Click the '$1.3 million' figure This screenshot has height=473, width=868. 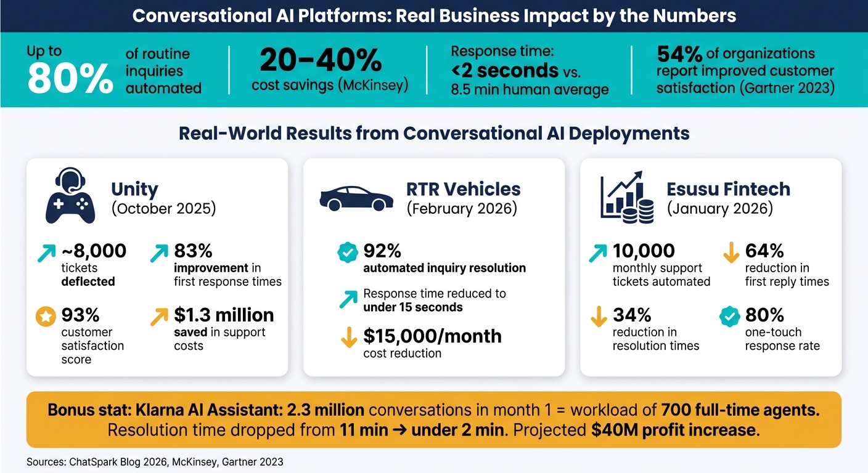(x=224, y=315)
